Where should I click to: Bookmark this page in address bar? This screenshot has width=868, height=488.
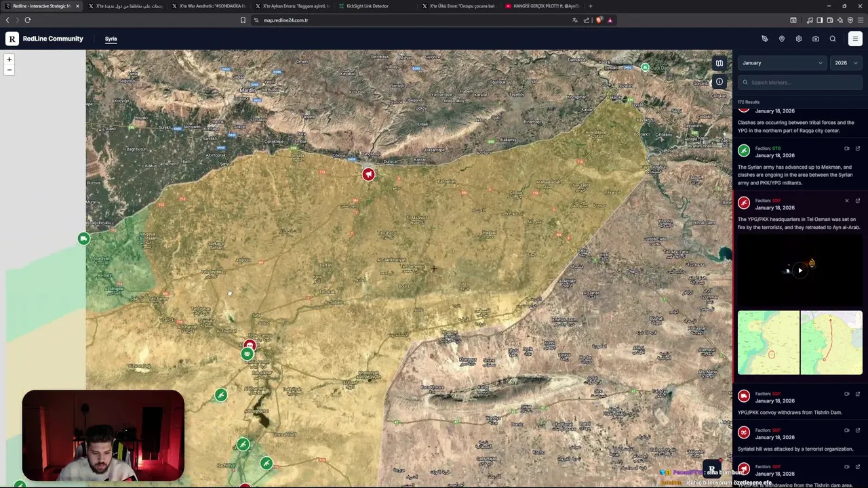[x=243, y=20]
